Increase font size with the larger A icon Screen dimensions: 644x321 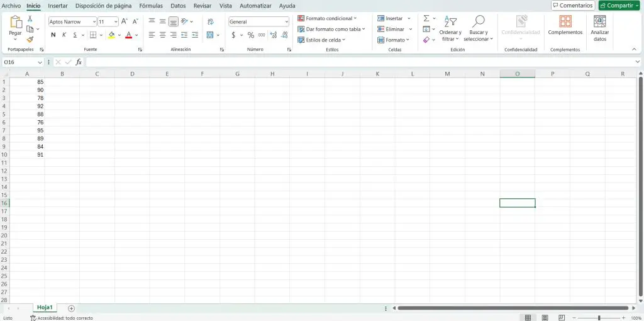pyautogui.click(x=125, y=21)
